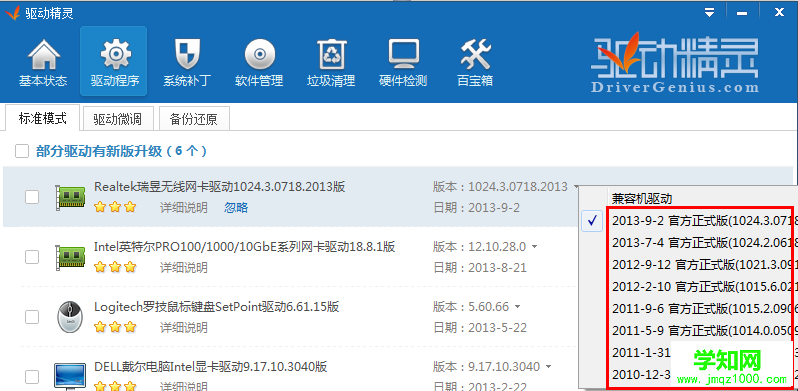This screenshot has height=391, width=798.
Task: Click the Intel PRO100 driver star rating
Action: pos(115,267)
